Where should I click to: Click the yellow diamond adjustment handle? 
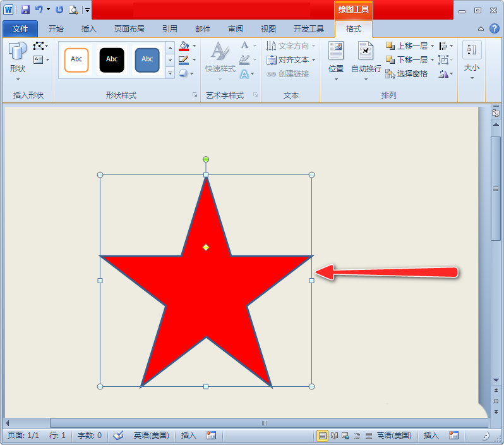[206, 247]
